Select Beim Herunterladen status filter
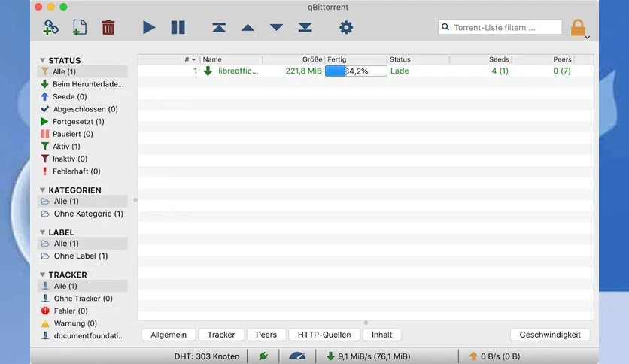629x364 pixels. 82,83
